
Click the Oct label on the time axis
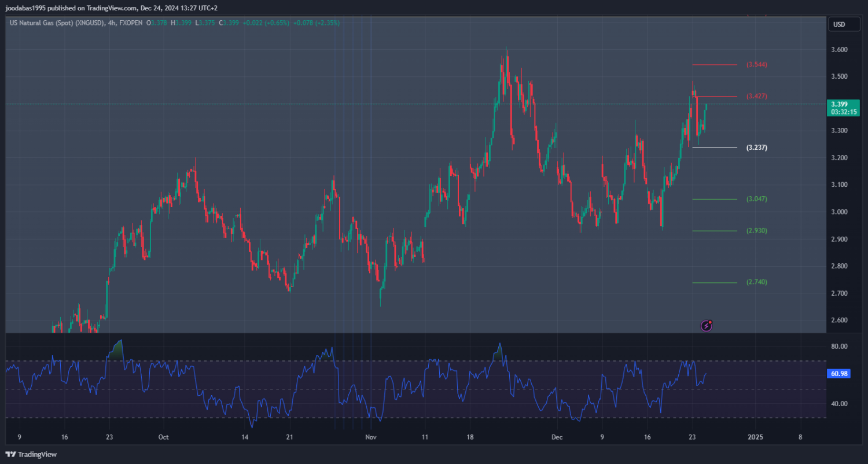point(163,437)
